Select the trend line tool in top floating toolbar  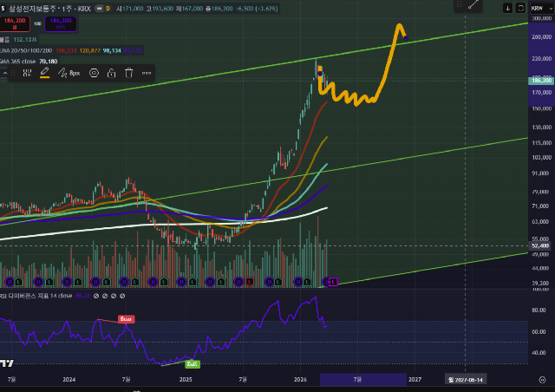click(473, 5)
